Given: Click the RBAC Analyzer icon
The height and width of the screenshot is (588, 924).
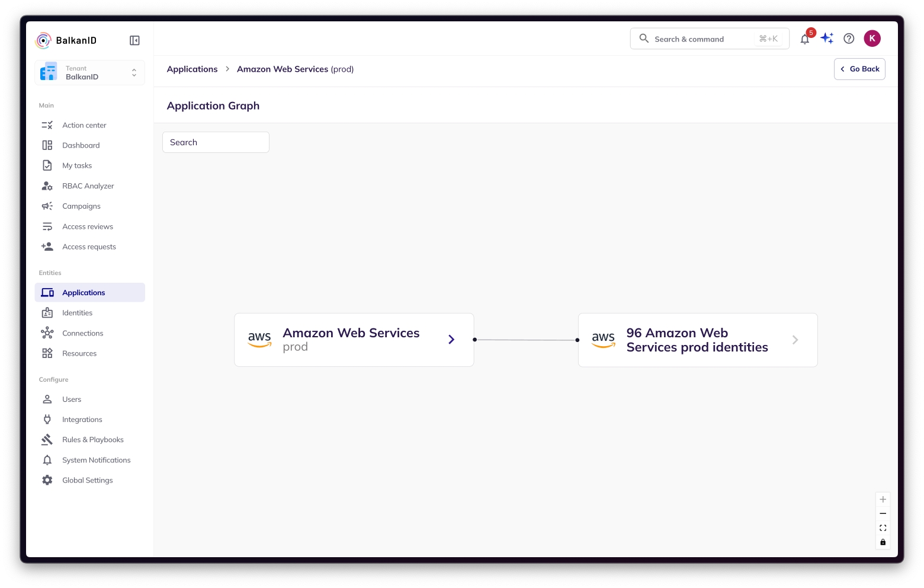Looking at the screenshot, I should [x=47, y=186].
